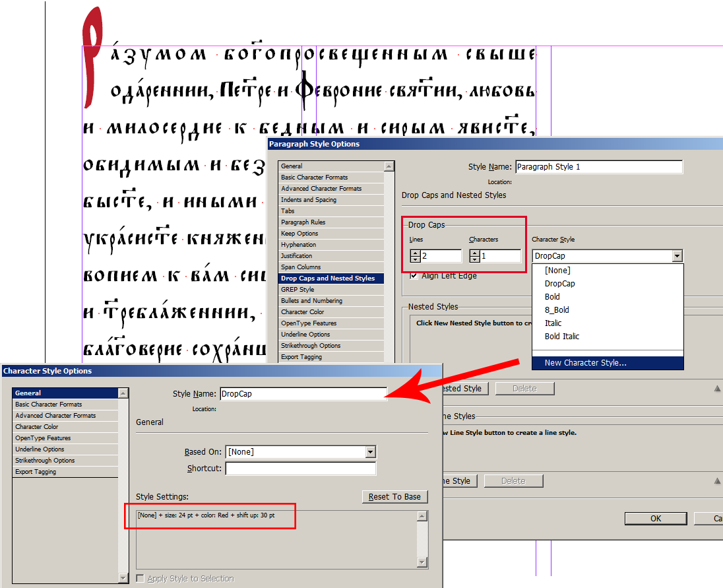Toggle the Align Left Edge checkbox
This screenshot has width=723, height=588.
(x=414, y=276)
